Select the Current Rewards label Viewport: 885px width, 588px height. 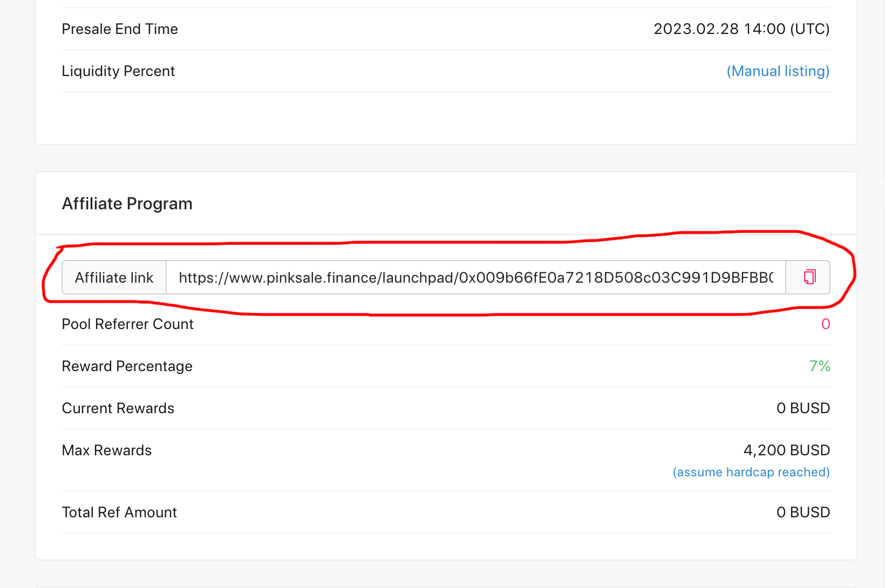118,408
